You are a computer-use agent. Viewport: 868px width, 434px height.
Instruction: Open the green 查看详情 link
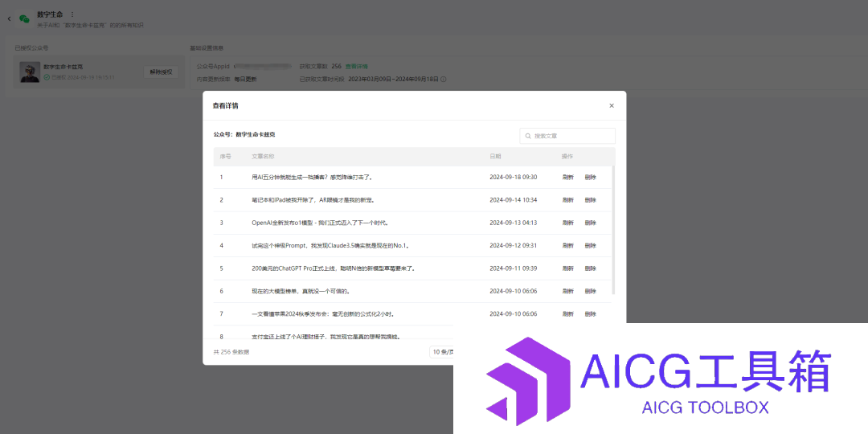pos(357,67)
